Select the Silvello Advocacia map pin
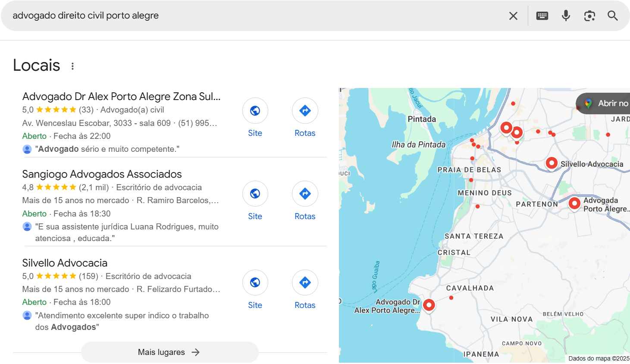Viewport: 630px width, 364px height. [x=552, y=163]
